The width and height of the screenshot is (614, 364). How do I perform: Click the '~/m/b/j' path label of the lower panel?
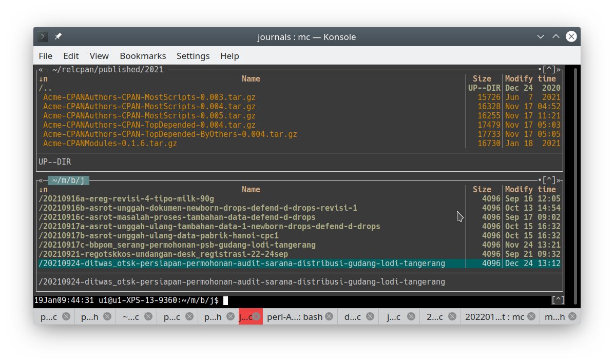point(68,180)
